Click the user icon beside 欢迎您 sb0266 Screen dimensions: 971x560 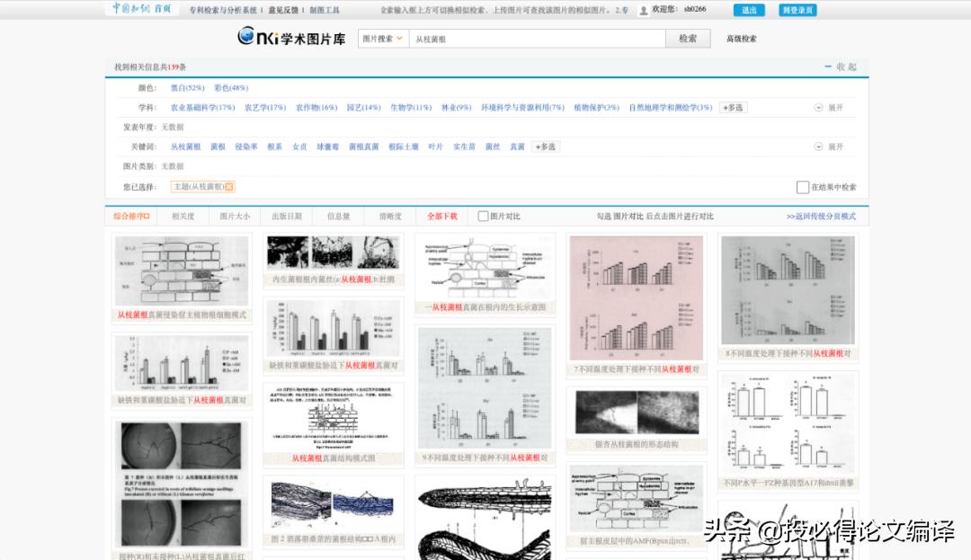tap(642, 9)
